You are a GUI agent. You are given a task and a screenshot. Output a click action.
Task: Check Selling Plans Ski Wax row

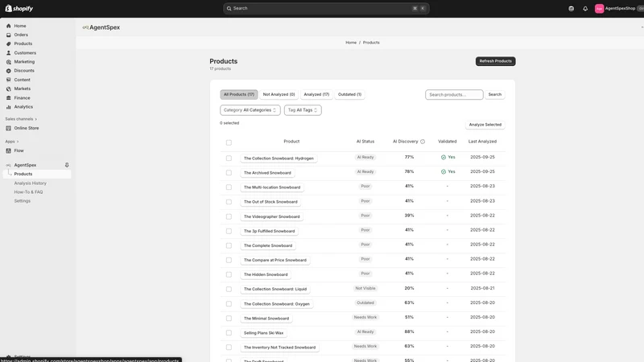coord(229,333)
